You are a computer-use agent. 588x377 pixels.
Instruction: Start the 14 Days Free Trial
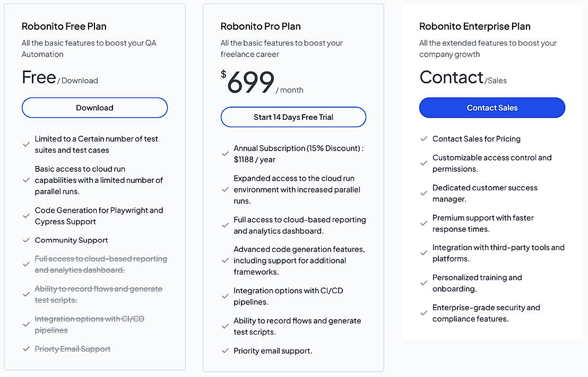tap(293, 117)
